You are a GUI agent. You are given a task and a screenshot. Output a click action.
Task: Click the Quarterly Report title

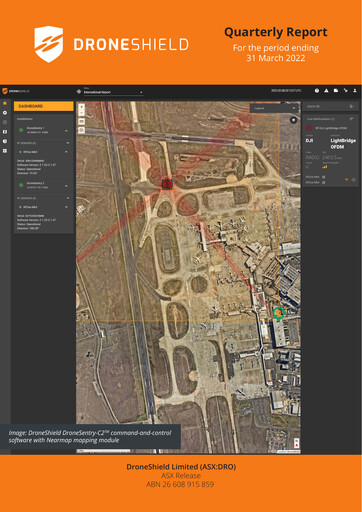276,32
